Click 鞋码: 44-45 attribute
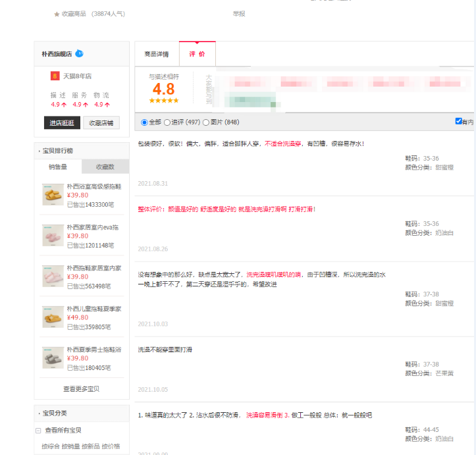 [422, 430]
